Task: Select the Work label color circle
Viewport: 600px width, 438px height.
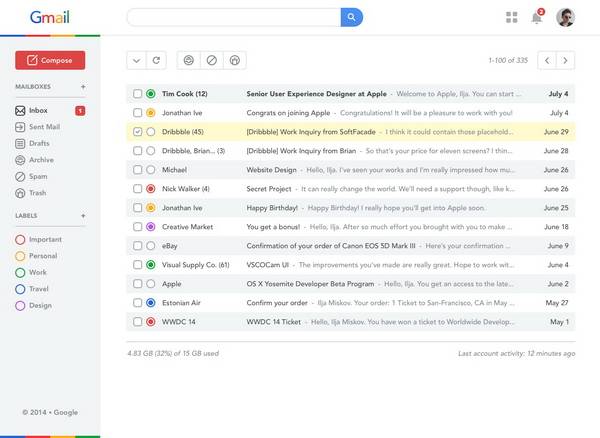Action: point(20,272)
